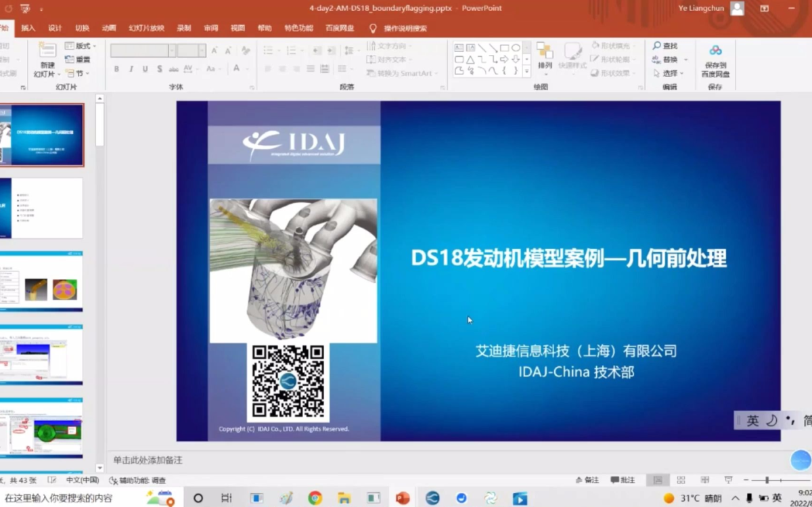Screen dimensions: 812x507
Task: Open the font size dropdown
Action: tap(202, 51)
